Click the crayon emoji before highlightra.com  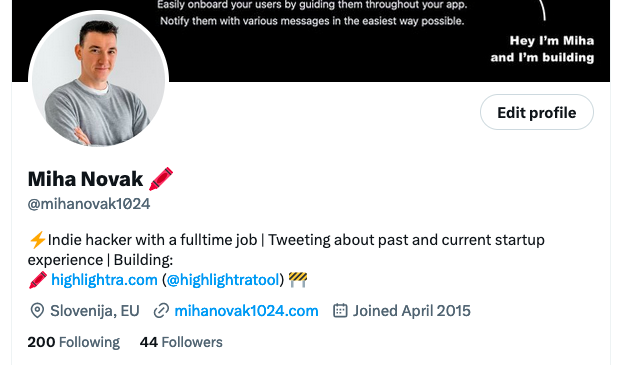[38, 280]
